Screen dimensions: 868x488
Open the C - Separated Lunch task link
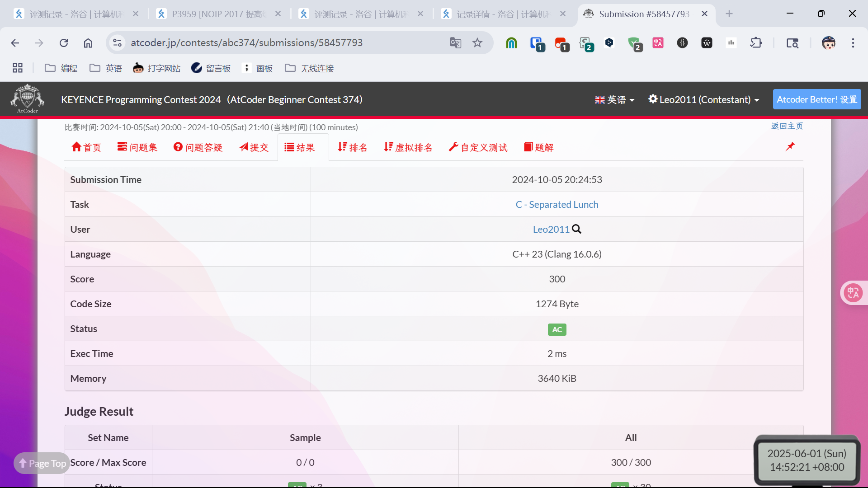pyautogui.click(x=557, y=204)
